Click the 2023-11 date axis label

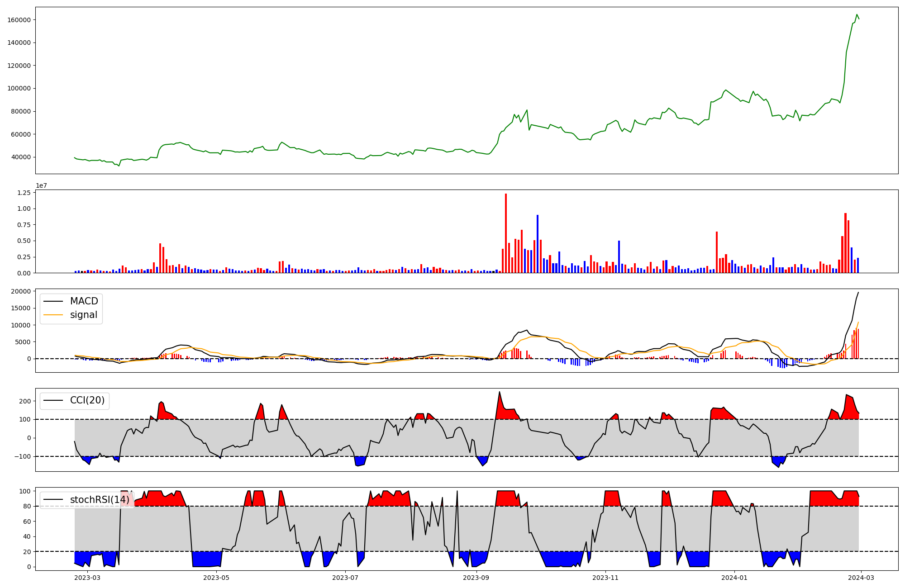605,578
